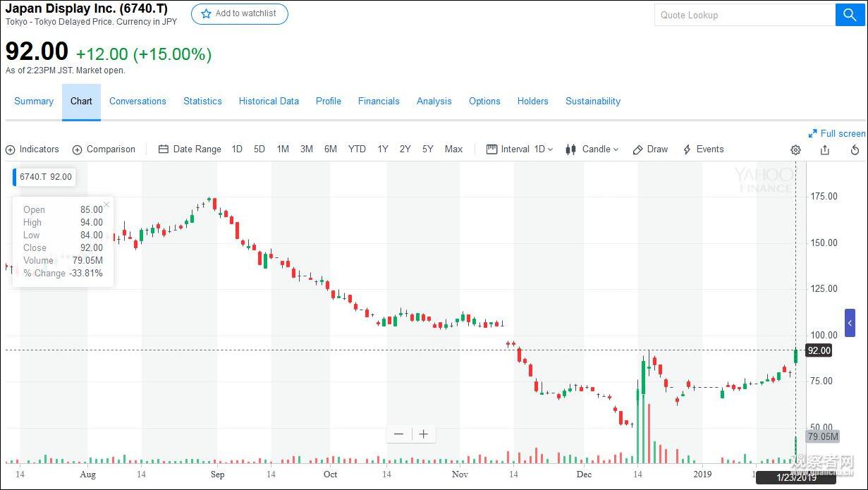This screenshot has height=490, width=868.
Task: Click the Japan Display Inc. (6740.T) title
Action: point(87,8)
